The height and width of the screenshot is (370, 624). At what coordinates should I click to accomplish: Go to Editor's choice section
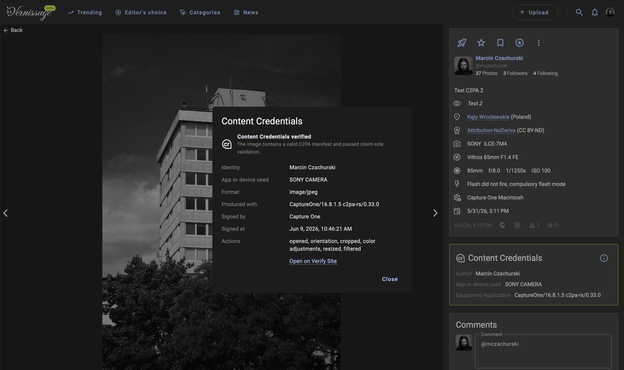click(141, 12)
